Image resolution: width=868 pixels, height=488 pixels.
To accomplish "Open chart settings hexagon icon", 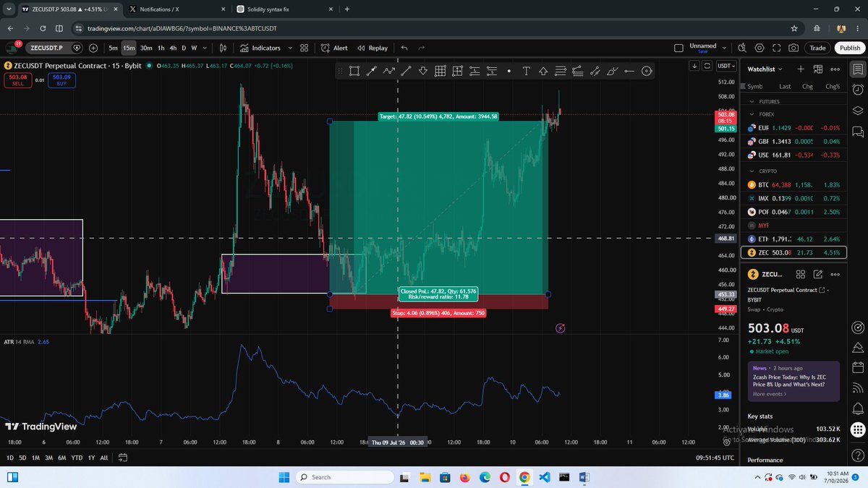I will [759, 48].
